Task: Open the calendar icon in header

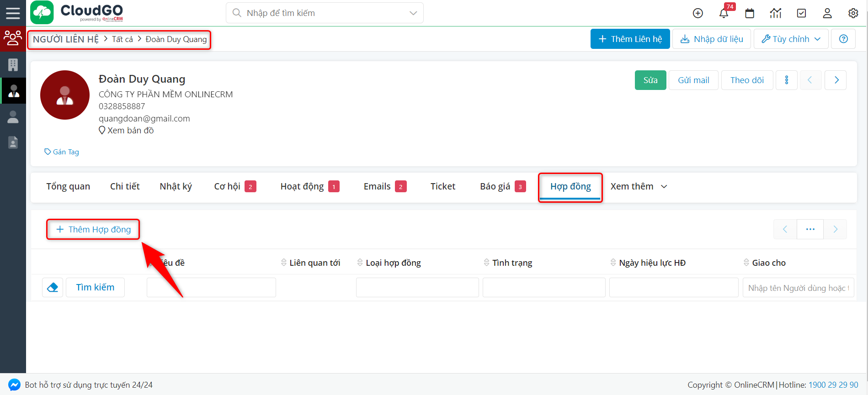Action: [750, 13]
